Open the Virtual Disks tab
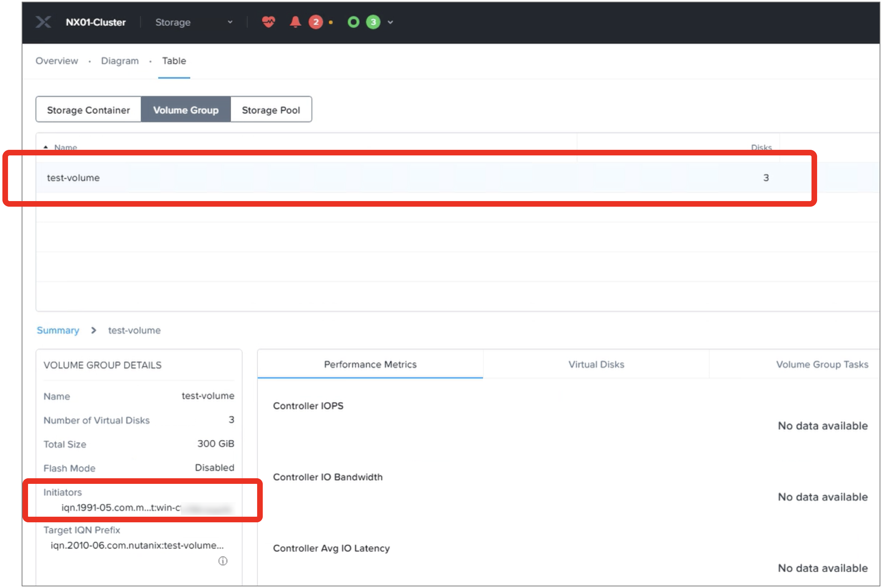The image size is (882, 588). [596, 364]
